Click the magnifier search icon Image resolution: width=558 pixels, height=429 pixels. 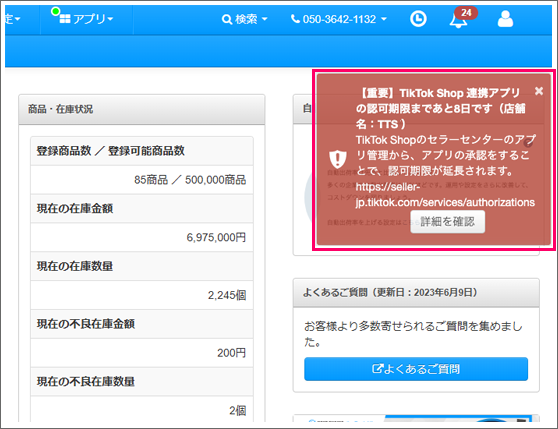pyautogui.click(x=227, y=19)
